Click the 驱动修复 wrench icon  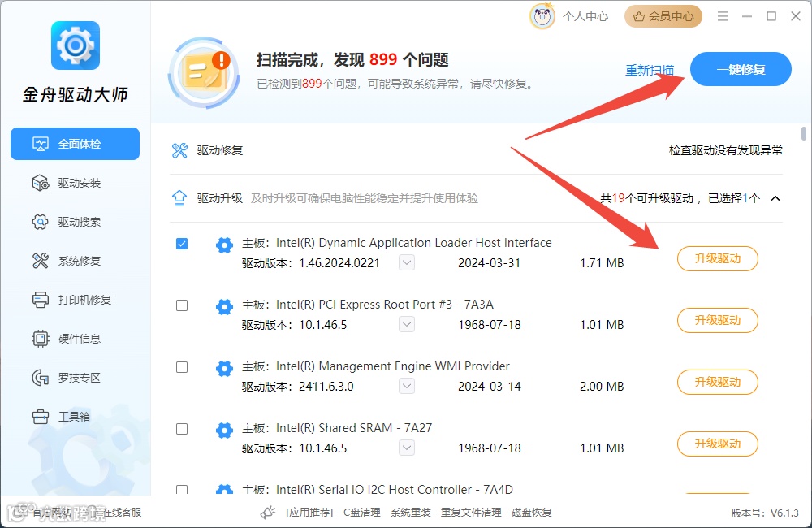[x=179, y=150]
